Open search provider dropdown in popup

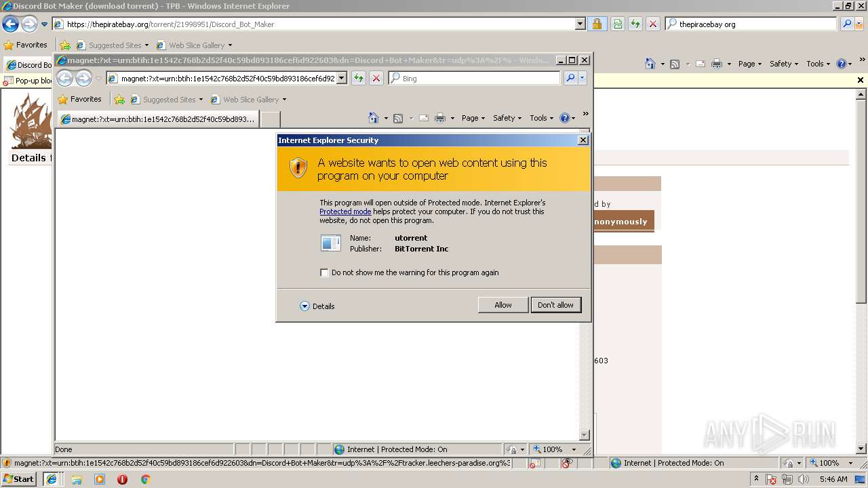click(x=582, y=79)
